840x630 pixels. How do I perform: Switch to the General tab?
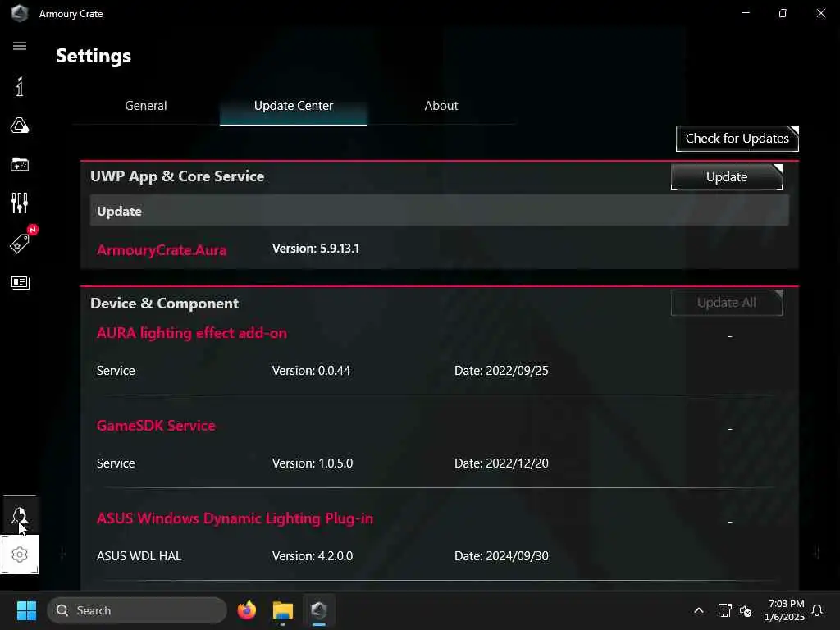point(146,106)
